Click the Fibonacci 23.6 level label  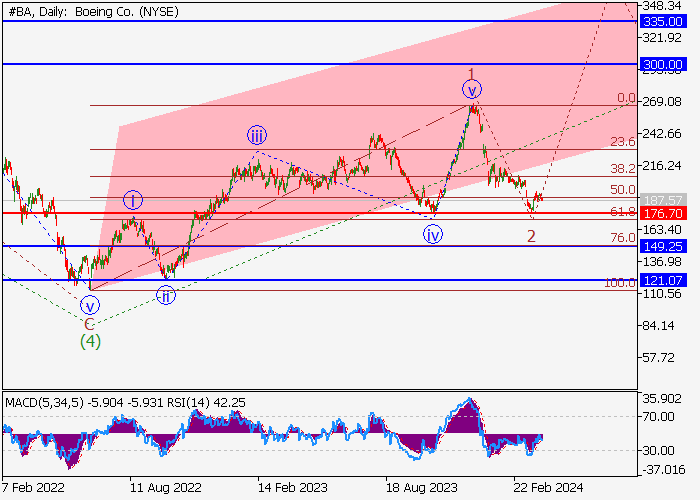point(623,142)
